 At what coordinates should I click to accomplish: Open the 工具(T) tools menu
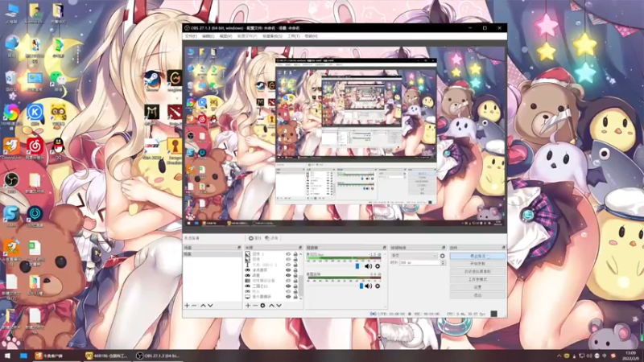point(293,36)
